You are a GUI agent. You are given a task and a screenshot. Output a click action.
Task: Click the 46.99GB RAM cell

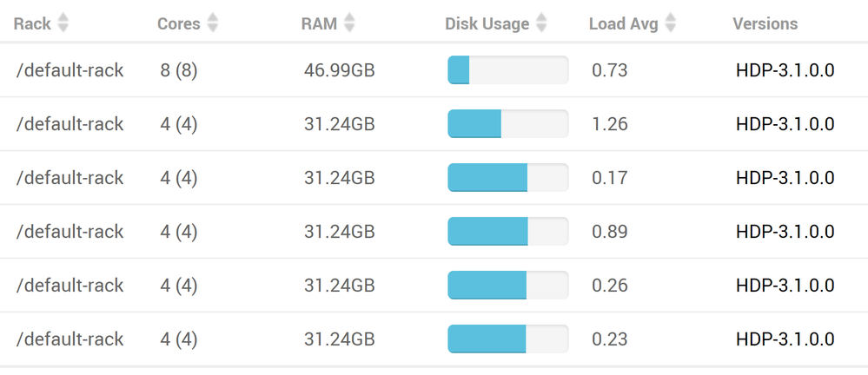point(340,70)
